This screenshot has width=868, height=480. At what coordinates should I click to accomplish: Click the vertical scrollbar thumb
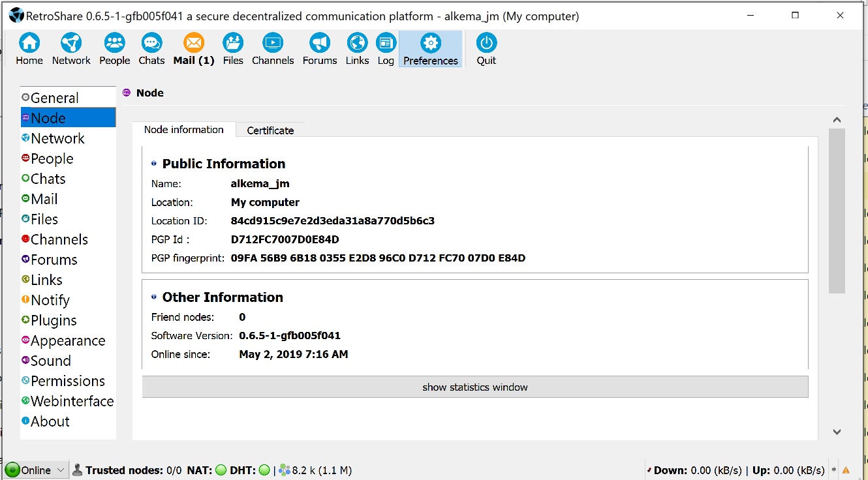[837, 211]
